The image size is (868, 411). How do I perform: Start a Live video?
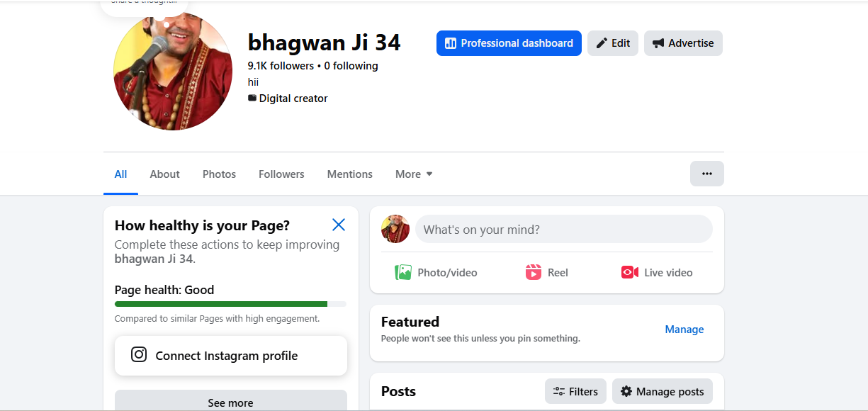657,272
